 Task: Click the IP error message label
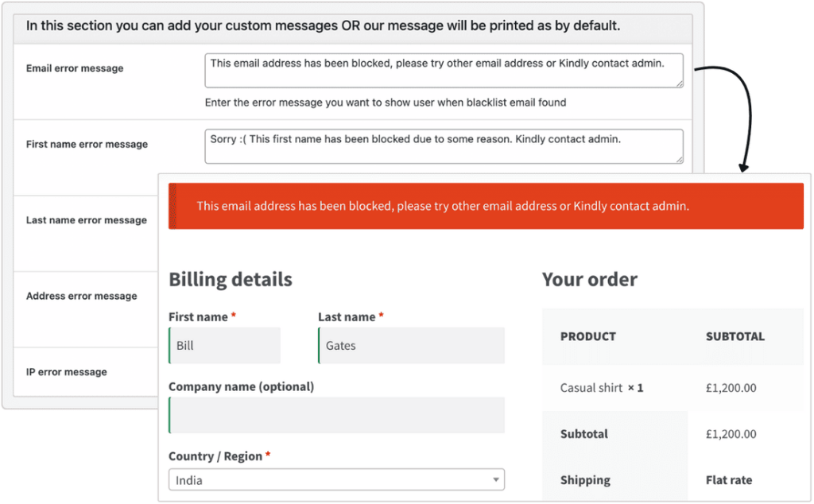(66, 372)
